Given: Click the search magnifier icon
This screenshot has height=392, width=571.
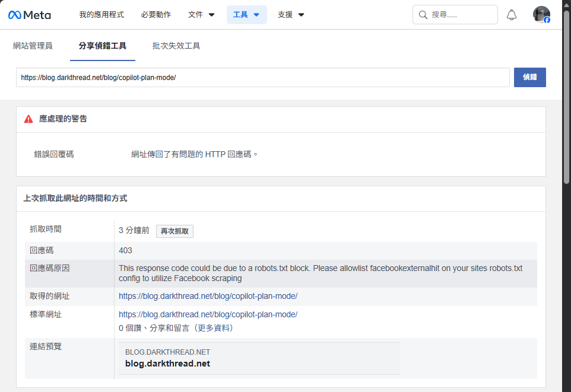Looking at the screenshot, I should pos(423,15).
